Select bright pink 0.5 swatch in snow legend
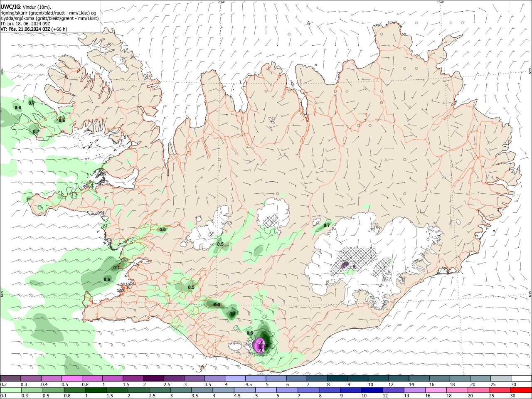 71,379
